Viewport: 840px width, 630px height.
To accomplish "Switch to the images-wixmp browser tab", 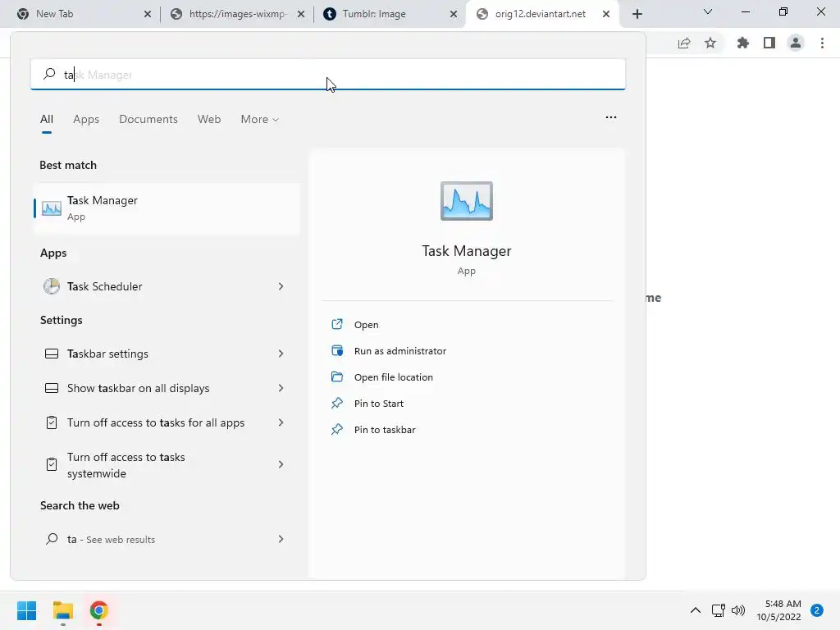I will click(235, 14).
